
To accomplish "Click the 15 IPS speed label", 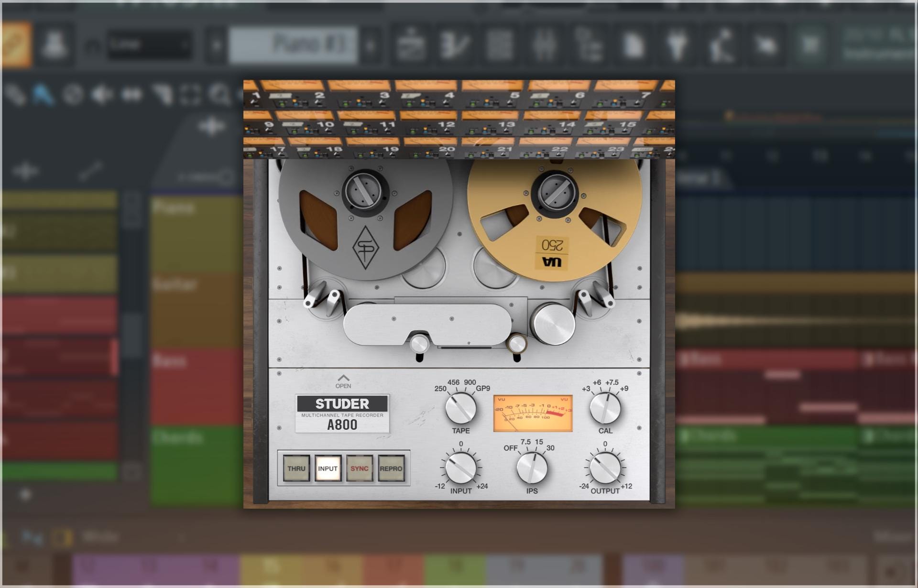I will 539,442.
